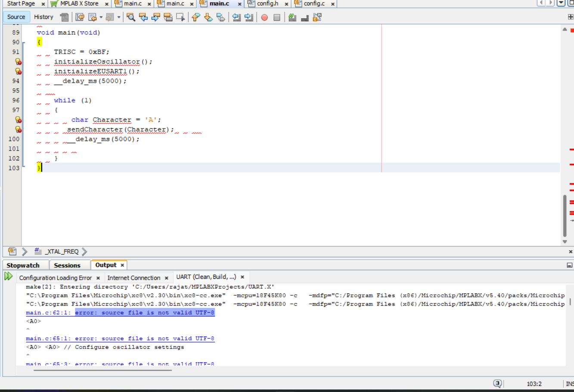This screenshot has height=392, width=574.
Task: Expand the Back navigation dropdown arrow
Action: [x=101, y=17]
